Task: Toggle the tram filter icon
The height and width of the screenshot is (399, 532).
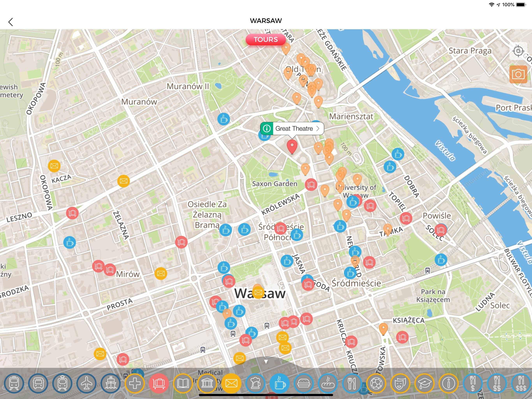Action: tap(62, 383)
